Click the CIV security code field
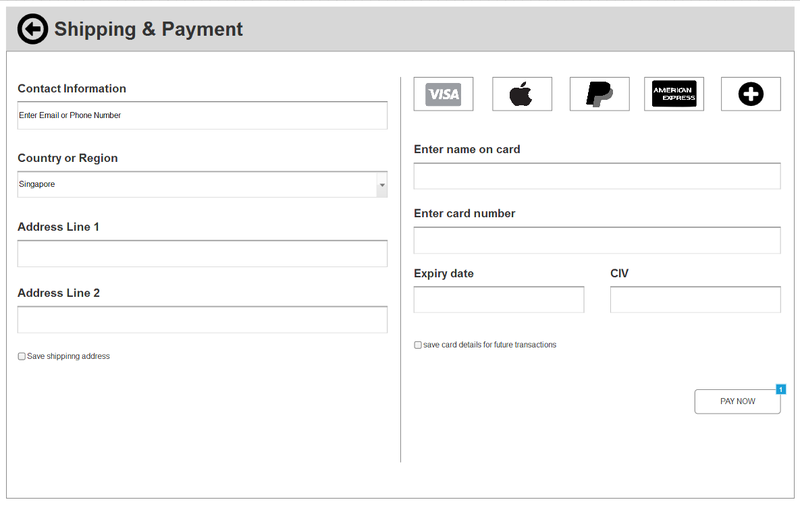Screen dimensions: 800x506 click(695, 300)
